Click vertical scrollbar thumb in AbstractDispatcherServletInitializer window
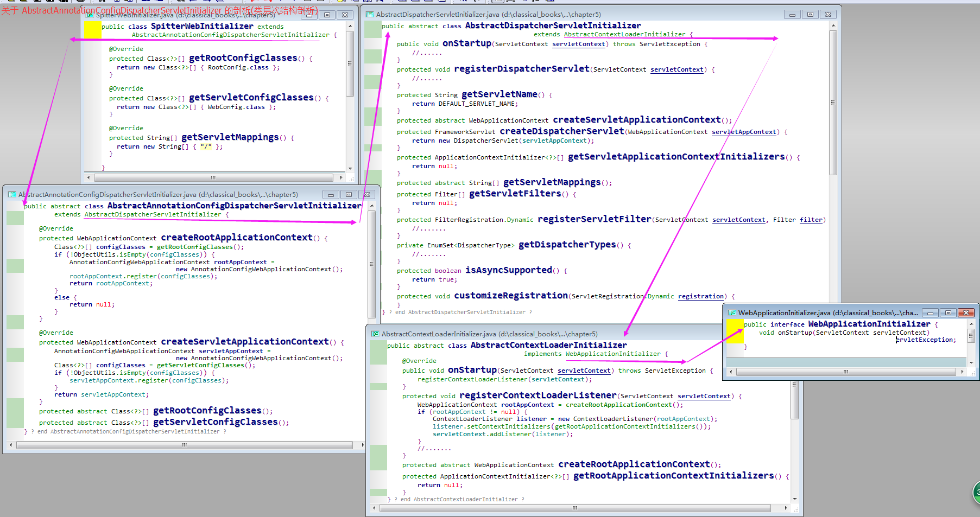 click(x=833, y=103)
